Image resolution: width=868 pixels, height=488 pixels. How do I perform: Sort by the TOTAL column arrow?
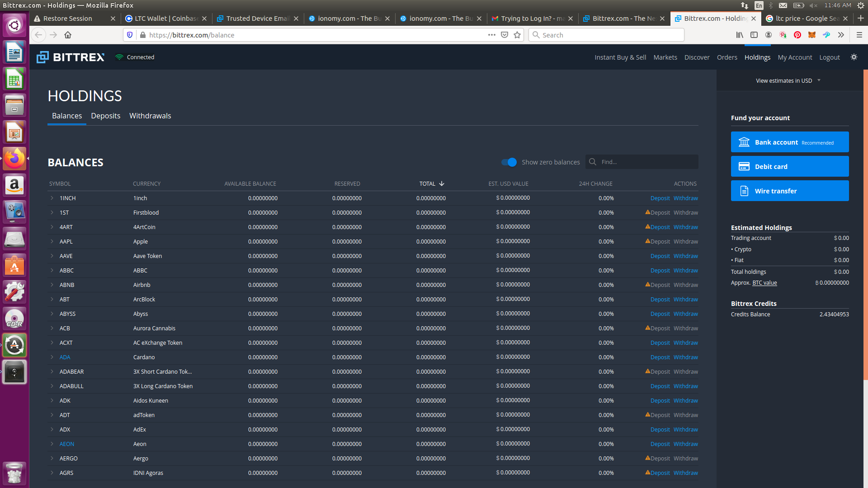click(442, 184)
